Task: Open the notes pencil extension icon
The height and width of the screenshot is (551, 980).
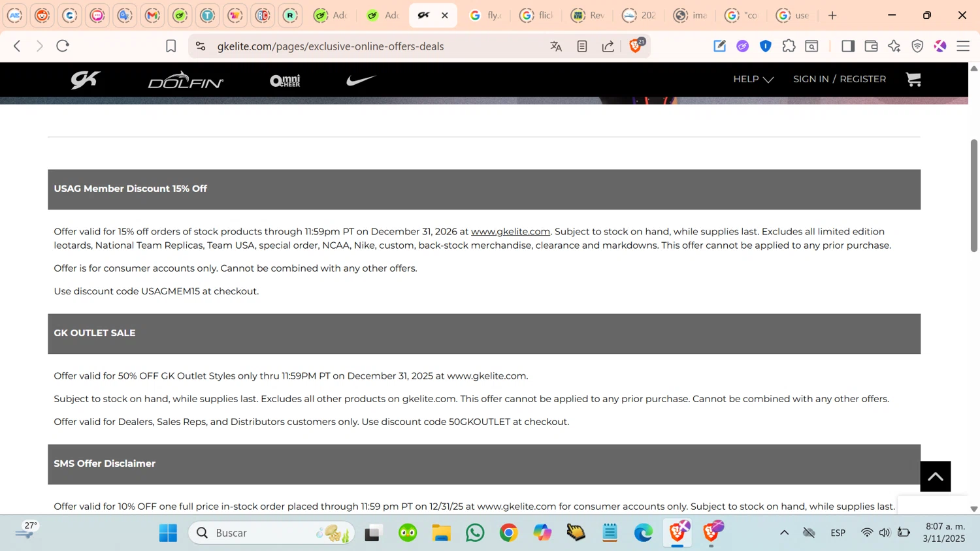Action: (719, 46)
